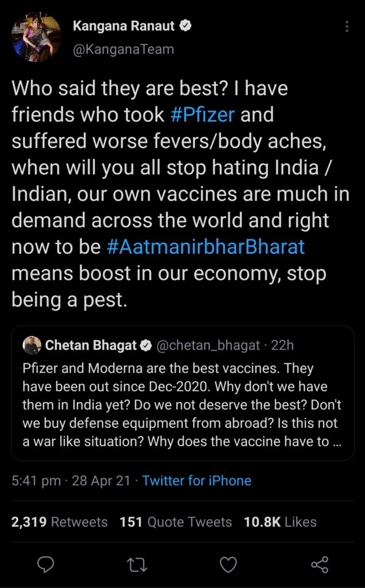Open the reply composer with the reply icon

46,565
